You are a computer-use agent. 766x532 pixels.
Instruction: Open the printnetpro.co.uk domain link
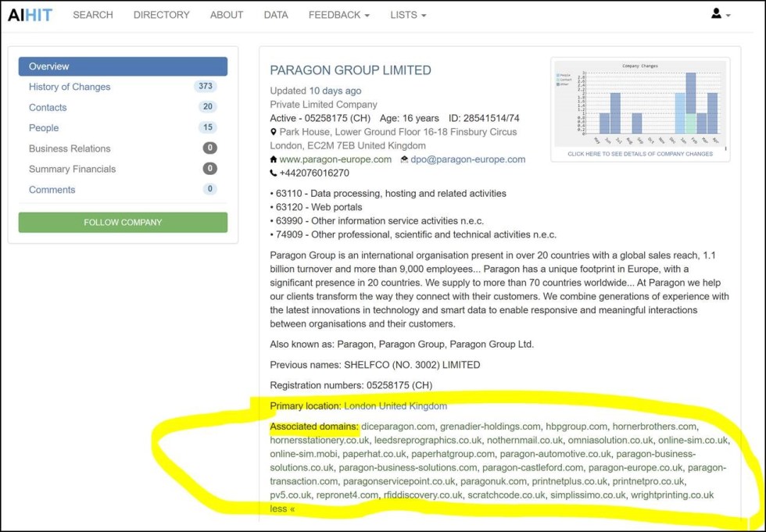648,481
